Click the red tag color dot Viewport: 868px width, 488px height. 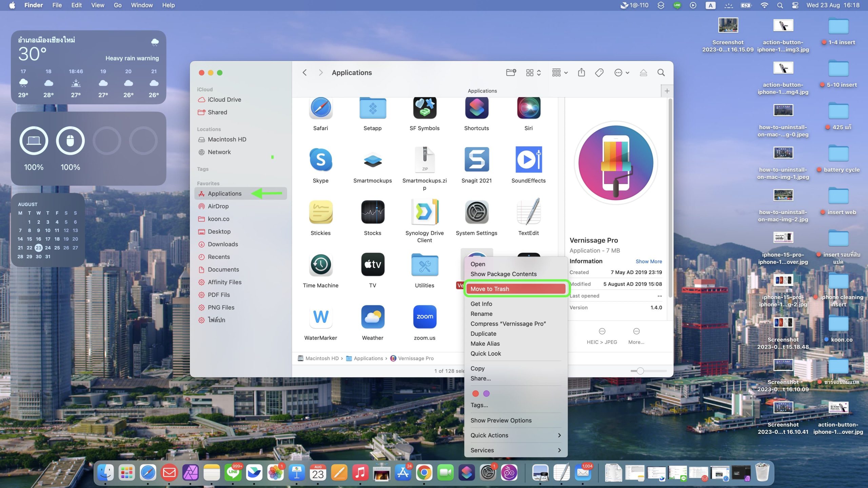(475, 393)
